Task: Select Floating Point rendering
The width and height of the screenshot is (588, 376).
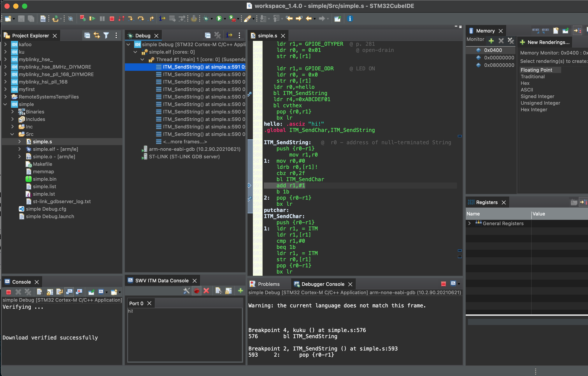Action: click(x=536, y=70)
